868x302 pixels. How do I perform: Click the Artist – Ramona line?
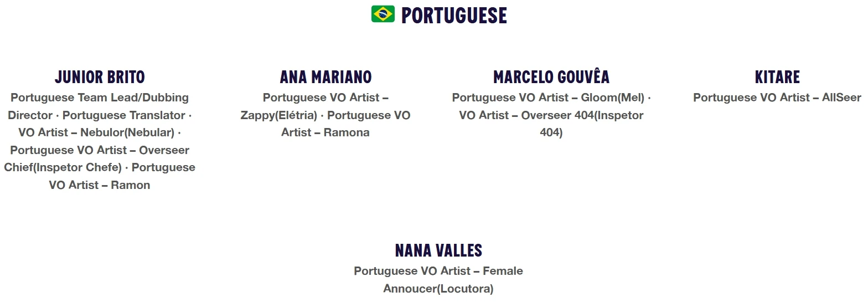[x=325, y=132]
